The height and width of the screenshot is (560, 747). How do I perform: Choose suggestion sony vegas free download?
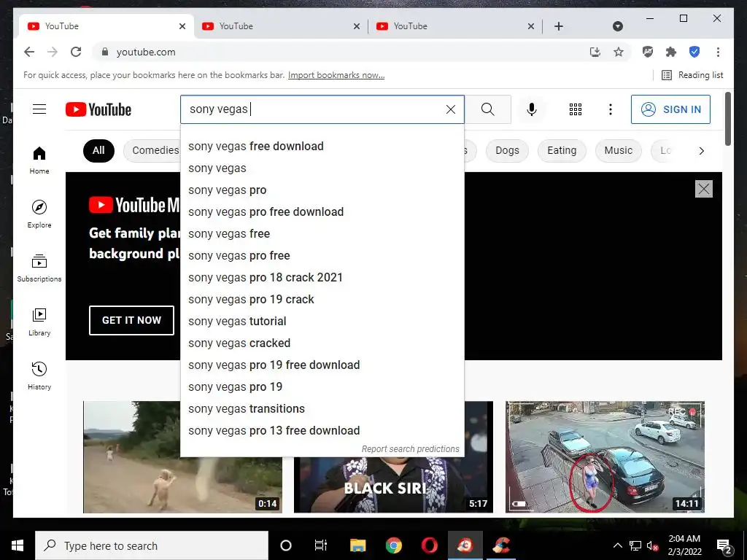[322, 146]
